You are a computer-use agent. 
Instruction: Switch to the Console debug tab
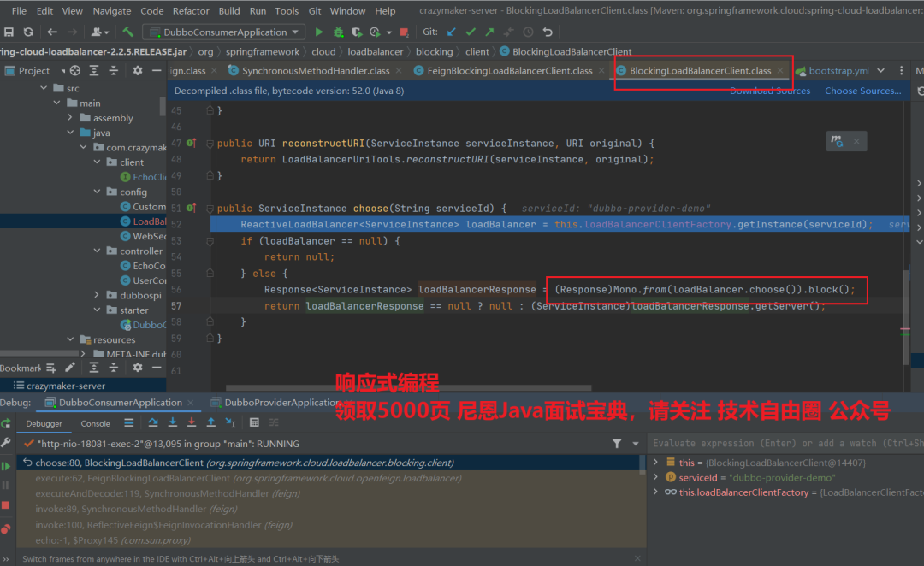(x=95, y=423)
